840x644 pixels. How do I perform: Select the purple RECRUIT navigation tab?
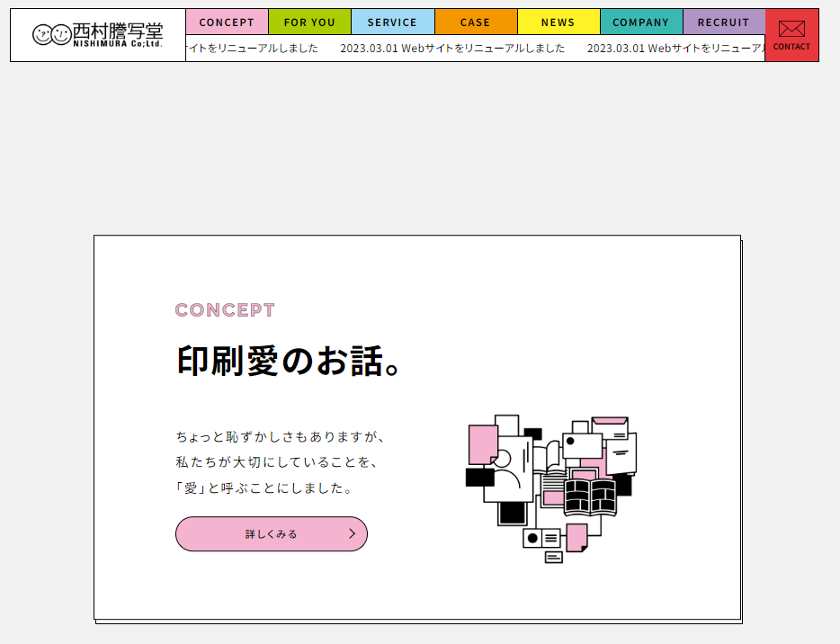coord(723,22)
